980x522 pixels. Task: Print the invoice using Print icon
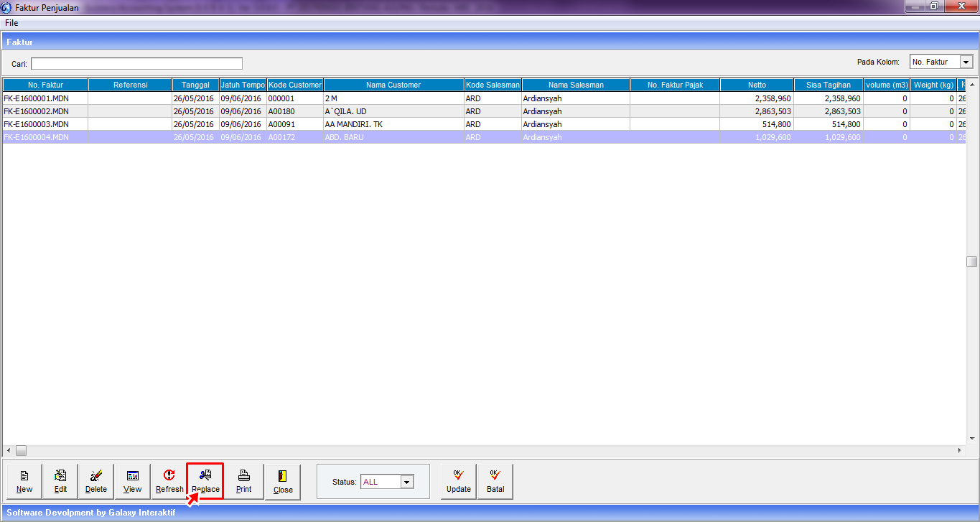pos(244,482)
